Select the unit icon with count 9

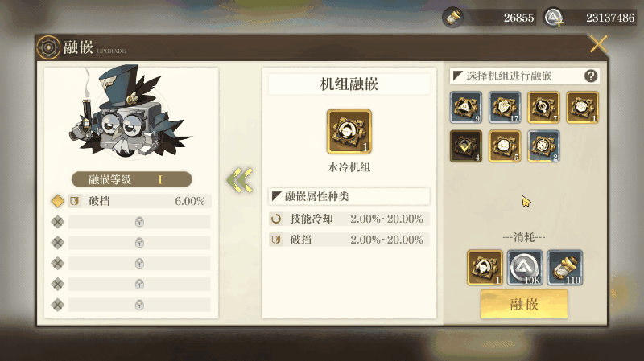pos(466,108)
